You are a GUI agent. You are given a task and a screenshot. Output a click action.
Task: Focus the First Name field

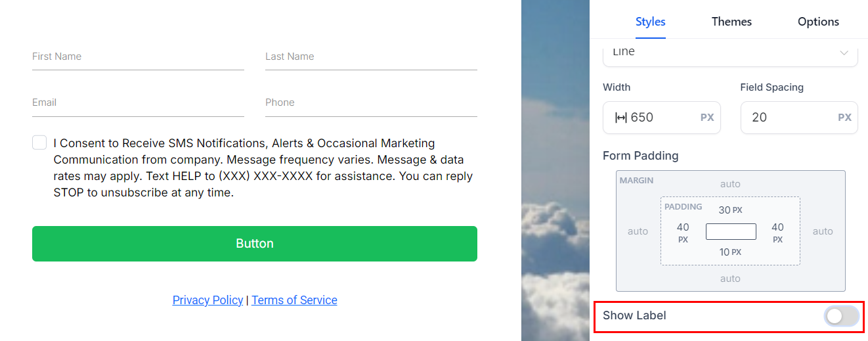coord(138,57)
